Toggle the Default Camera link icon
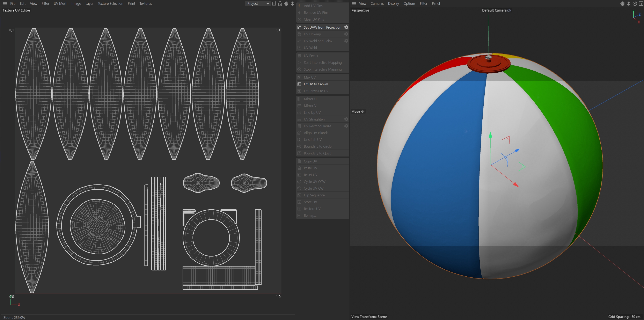Screen dimensions: 644x320 tap(509, 10)
